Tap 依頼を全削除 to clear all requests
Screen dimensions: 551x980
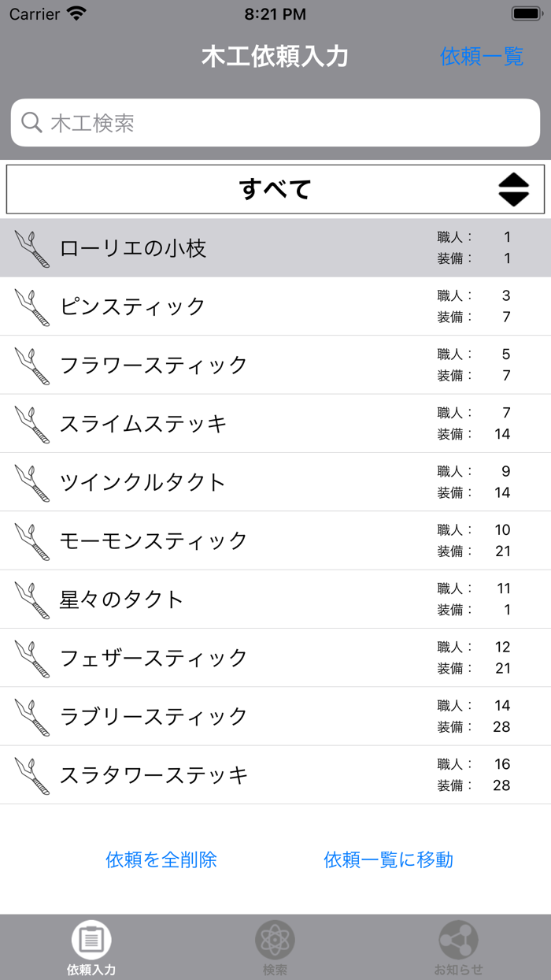coord(160,859)
